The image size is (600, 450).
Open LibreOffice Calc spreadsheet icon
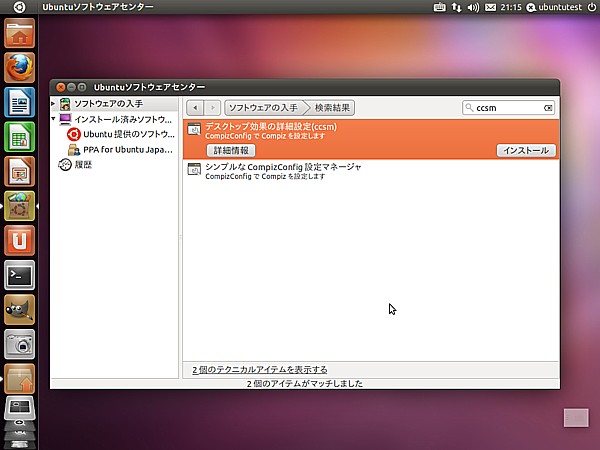click(x=20, y=137)
